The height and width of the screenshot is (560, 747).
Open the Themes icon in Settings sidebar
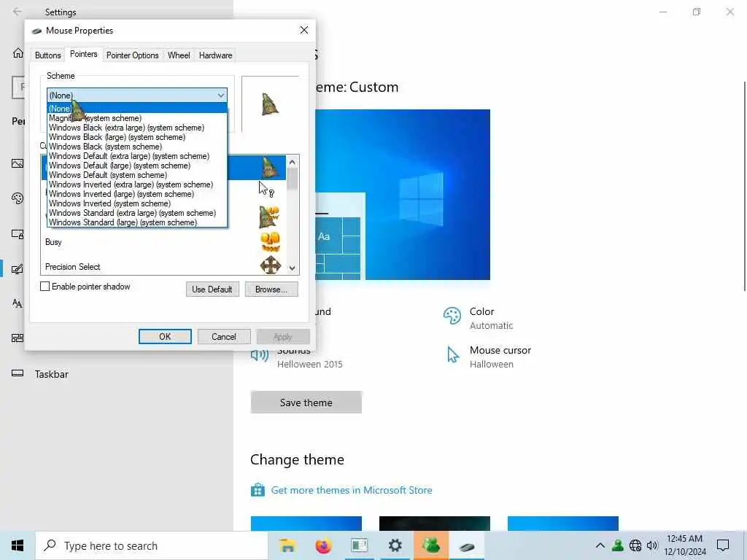coord(18,269)
